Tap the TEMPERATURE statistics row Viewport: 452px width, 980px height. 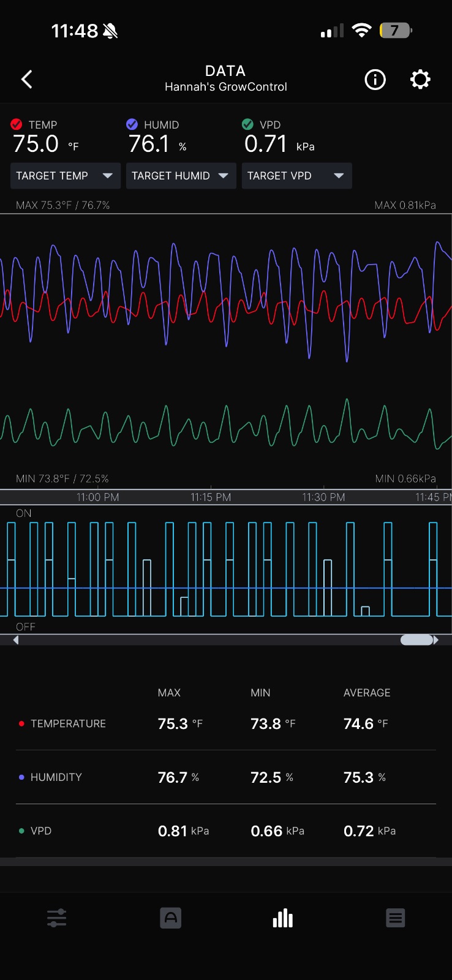pyautogui.click(x=226, y=723)
